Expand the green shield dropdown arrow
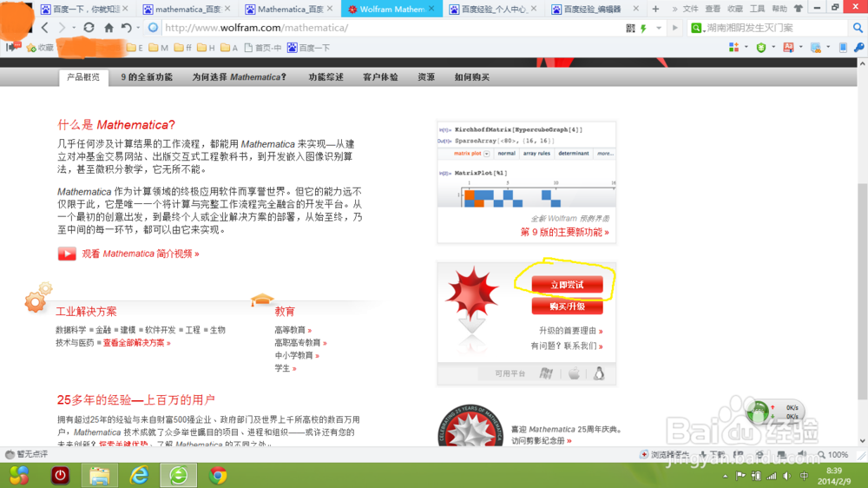This screenshot has height=488, width=868. 773,48
